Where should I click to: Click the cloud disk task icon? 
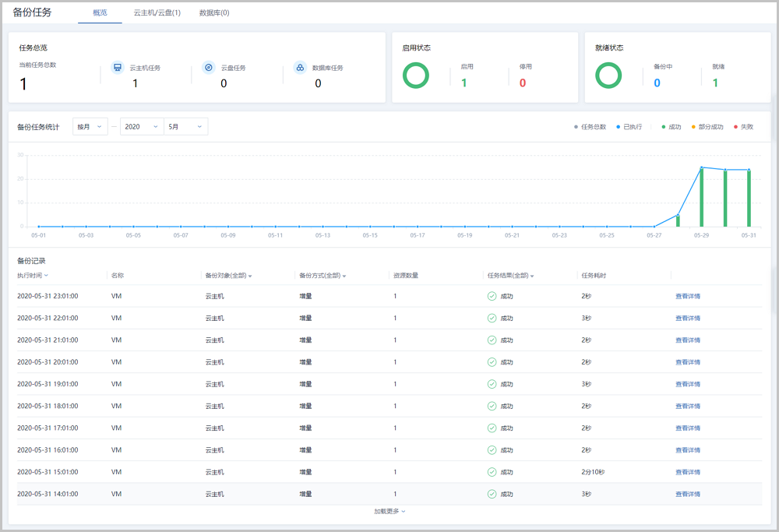(208, 68)
